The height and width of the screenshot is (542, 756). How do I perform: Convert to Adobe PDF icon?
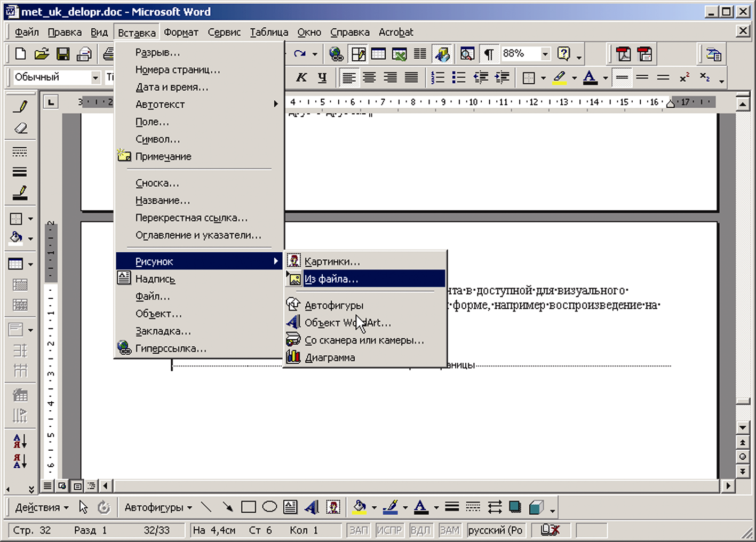tap(623, 54)
